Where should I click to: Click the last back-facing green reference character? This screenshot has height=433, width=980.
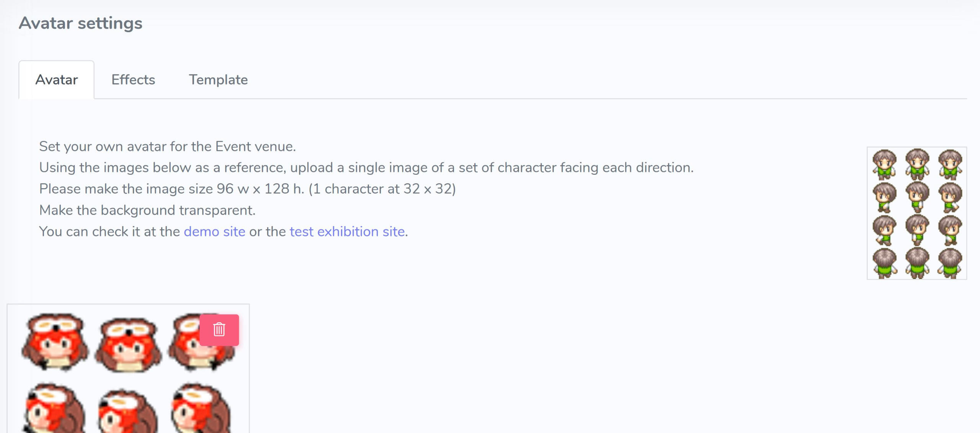(950, 263)
